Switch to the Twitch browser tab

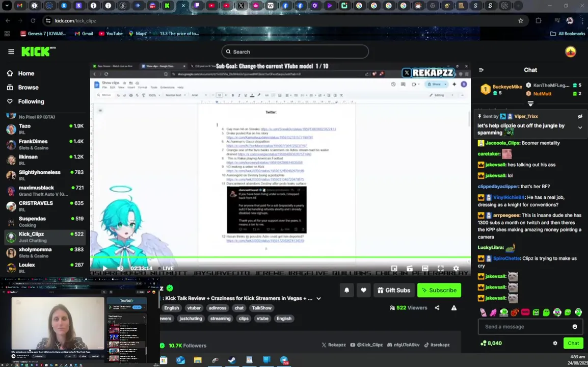[x=197, y=6]
